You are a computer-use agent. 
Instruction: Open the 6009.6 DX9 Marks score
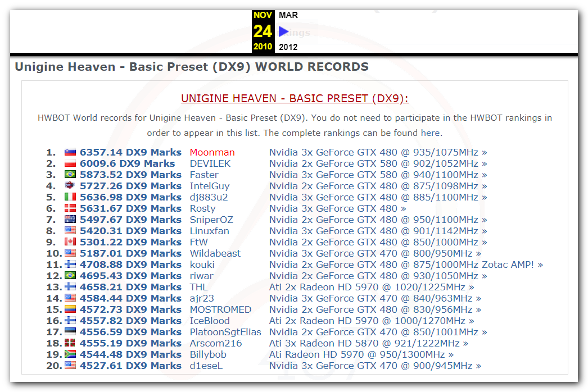point(127,164)
